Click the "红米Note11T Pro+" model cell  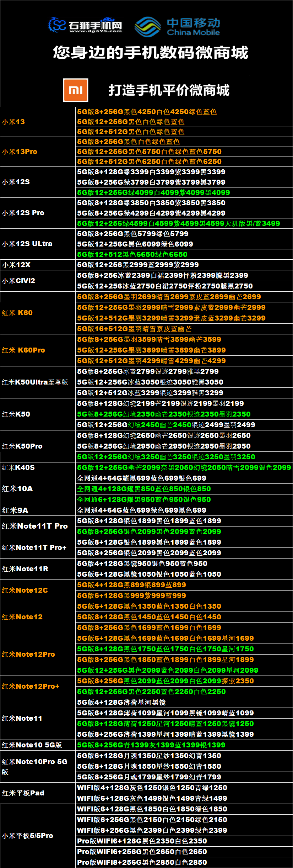tap(38, 547)
